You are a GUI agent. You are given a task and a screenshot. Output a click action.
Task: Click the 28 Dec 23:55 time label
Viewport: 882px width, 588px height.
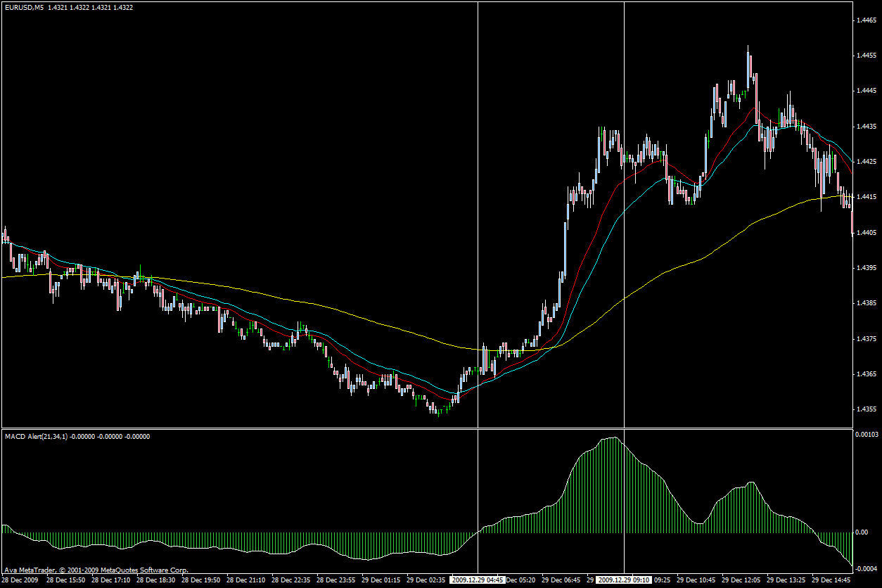coord(336,580)
